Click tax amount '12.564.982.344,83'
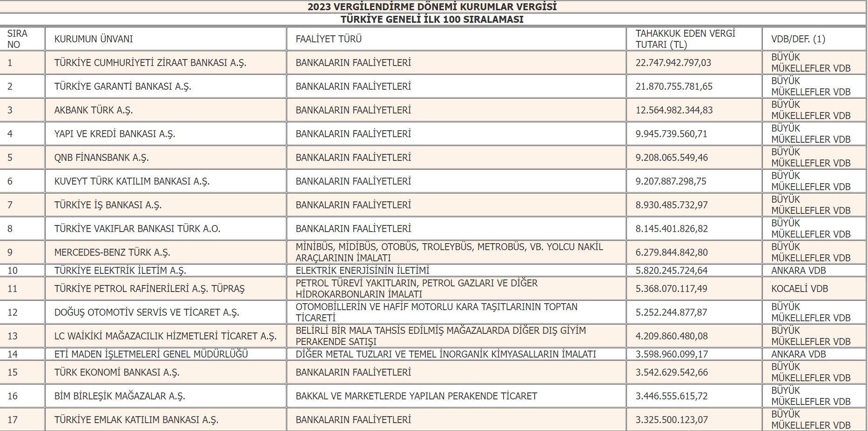 (674, 110)
